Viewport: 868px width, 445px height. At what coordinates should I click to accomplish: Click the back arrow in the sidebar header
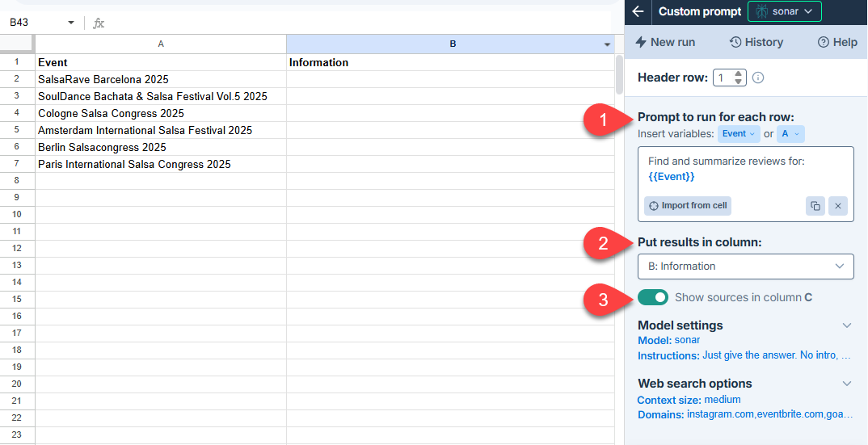(638, 11)
